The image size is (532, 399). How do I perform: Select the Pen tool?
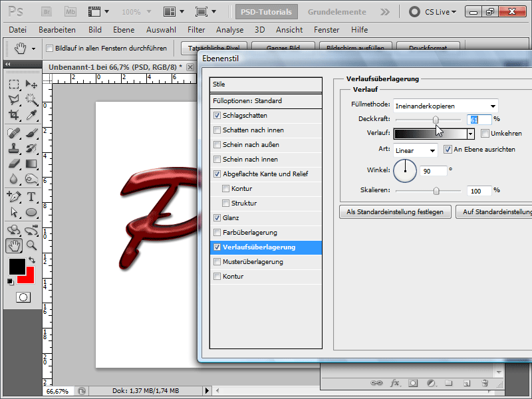(x=14, y=196)
